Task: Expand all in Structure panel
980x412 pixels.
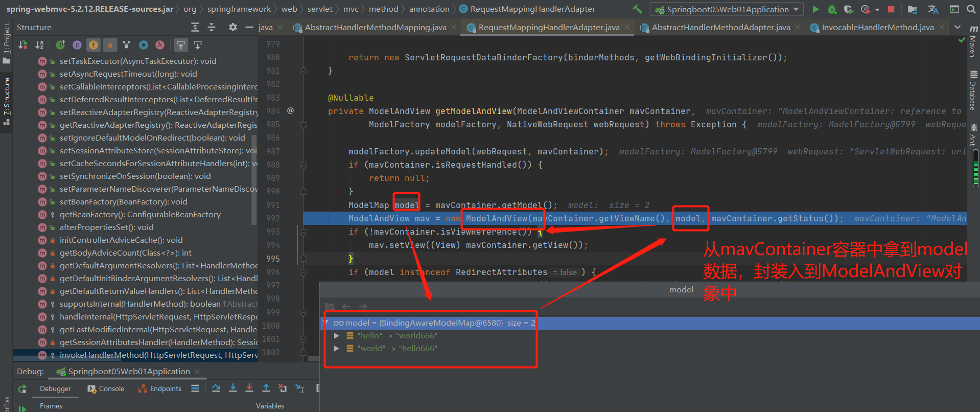Action: 195,27
